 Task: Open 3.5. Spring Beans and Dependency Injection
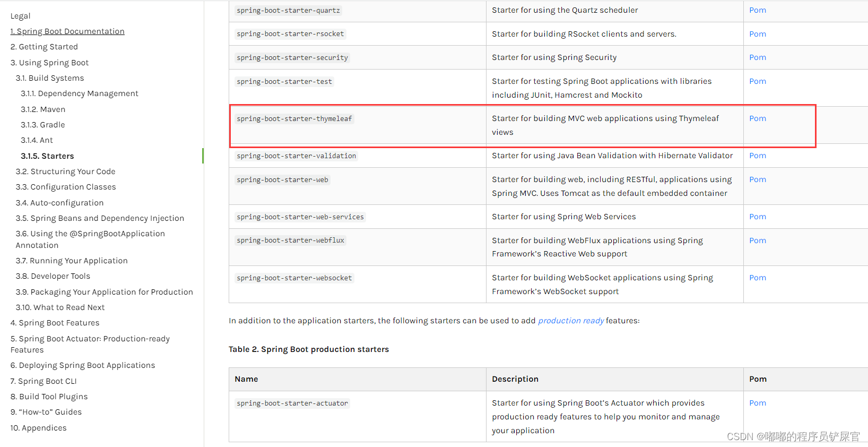100,218
